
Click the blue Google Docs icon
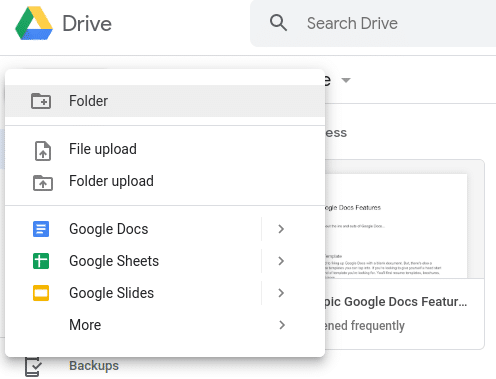click(x=41, y=229)
